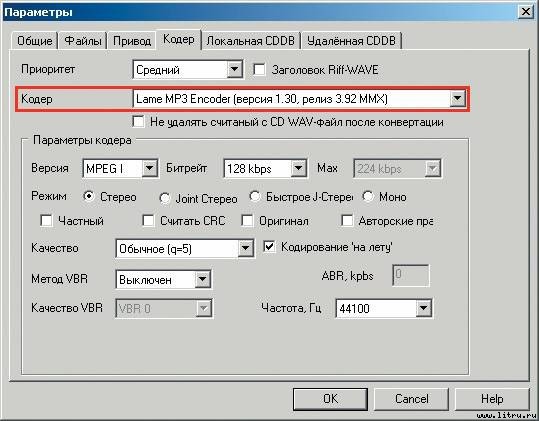
Task: Enable the Заголовок Riff-WAVE checkbox
Action: tap(259, 70)
